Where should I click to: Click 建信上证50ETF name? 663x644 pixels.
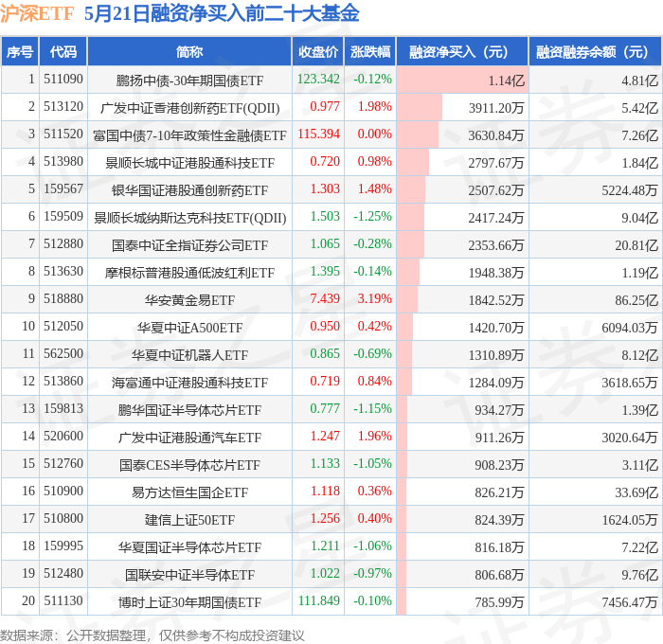pyautogui.click(x=189, y=520)
